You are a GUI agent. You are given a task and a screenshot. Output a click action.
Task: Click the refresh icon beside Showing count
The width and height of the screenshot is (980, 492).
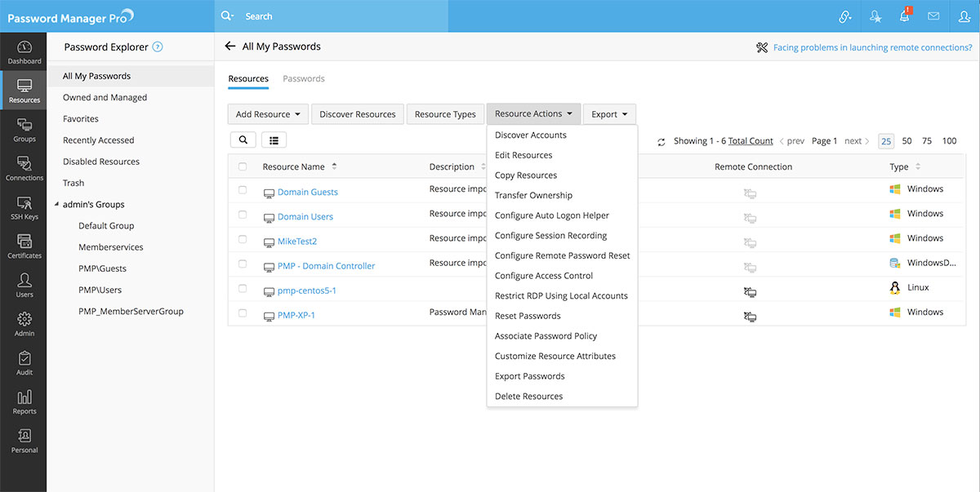(661, 142)
